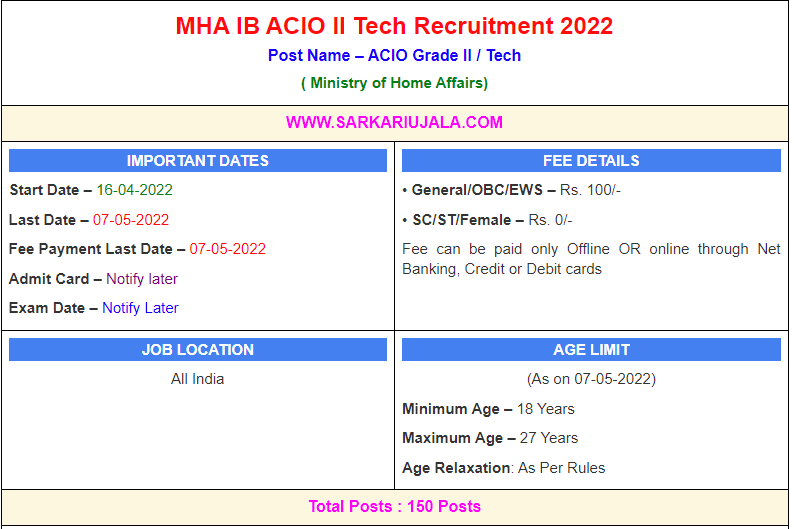
Task: Click the Post Name ACIO Grade II line
Action: point(394,56)
